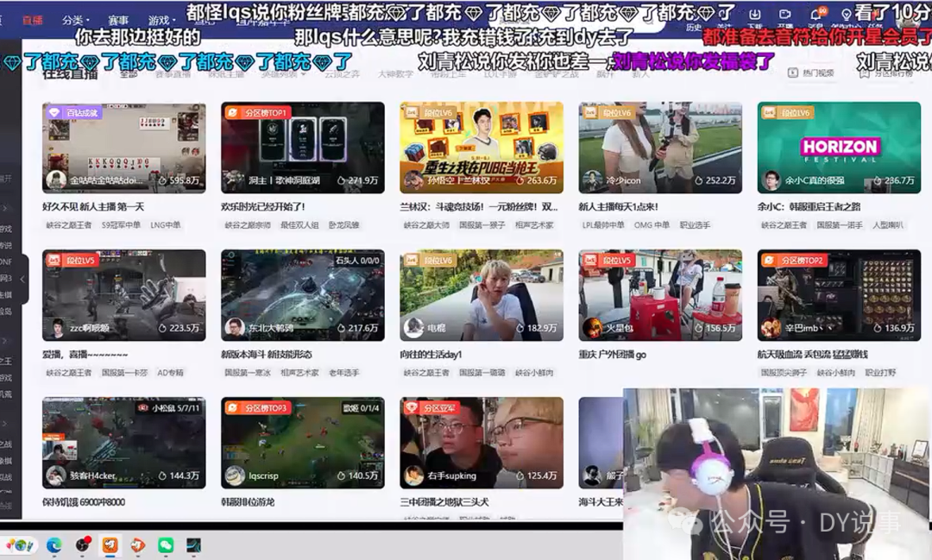This screenshot has width=932, height=560.
Task: Open the taskbar globe and balloons widget
Action: (x=20, y=544)
